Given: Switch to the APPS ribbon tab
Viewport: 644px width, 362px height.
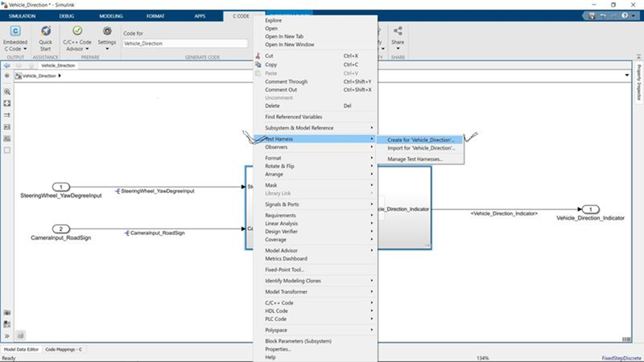Looking at the screenshot, I should [200, 16].
